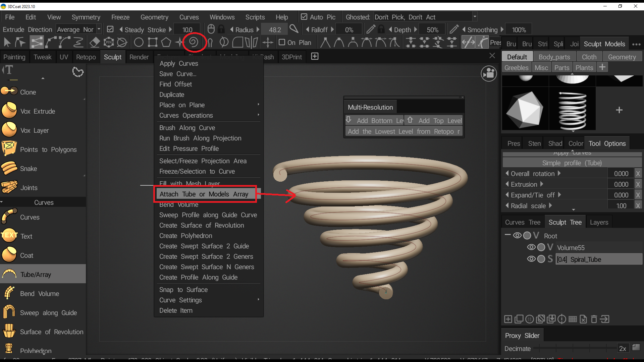Open the camera icon in viewport corner
644x362 pixels.
[x=489, y=73]
